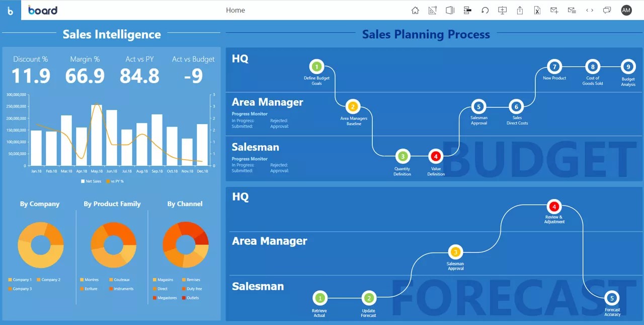
Task: Open the chat bubbles icon
Action: tap(607, 10)
